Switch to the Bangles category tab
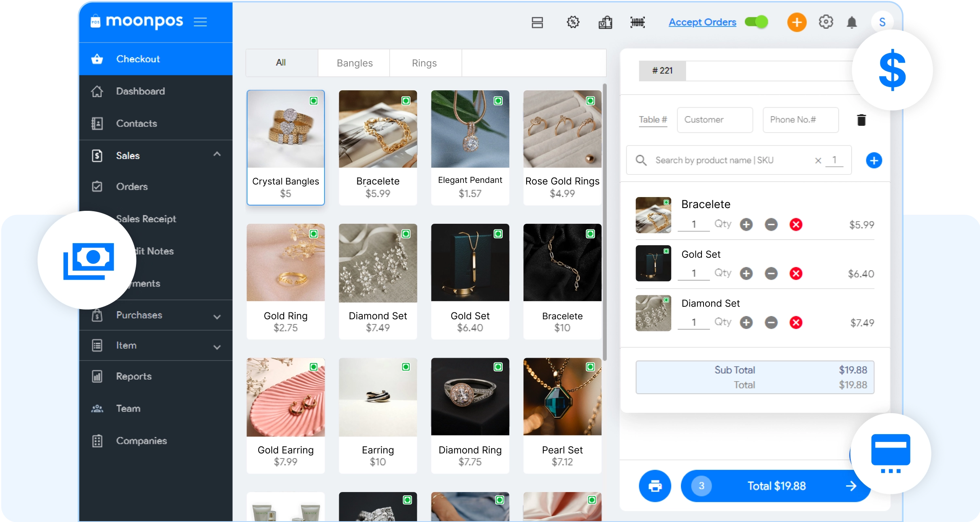The height and width of the screenshot is (522, 980). point(354,63)
